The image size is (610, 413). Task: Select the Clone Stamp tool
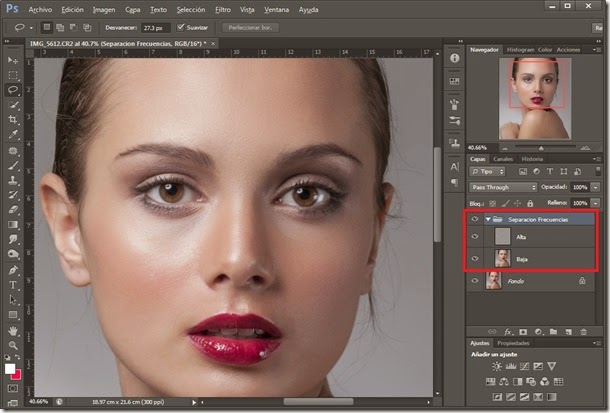tap(13, 180)
